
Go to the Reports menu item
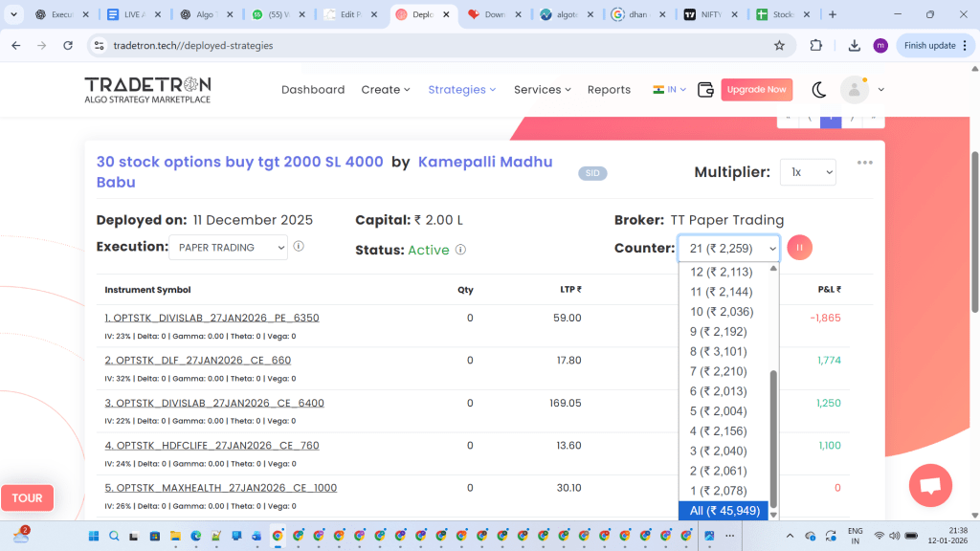pyautogui.click(x=609, y=90)
